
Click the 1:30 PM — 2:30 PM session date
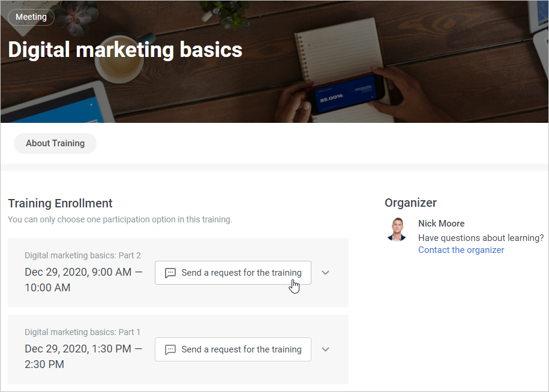click(83, 357)
